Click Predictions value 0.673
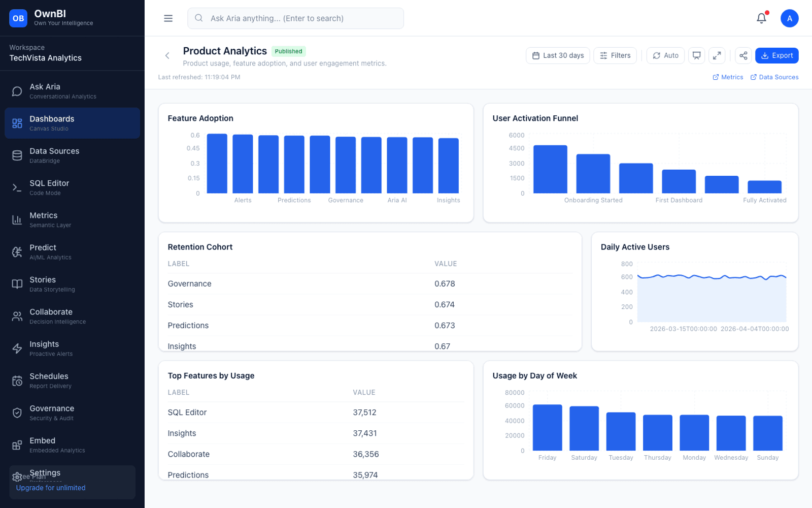Image resolution: width=812 pixels, height=508 pixels. pos(444,326)
